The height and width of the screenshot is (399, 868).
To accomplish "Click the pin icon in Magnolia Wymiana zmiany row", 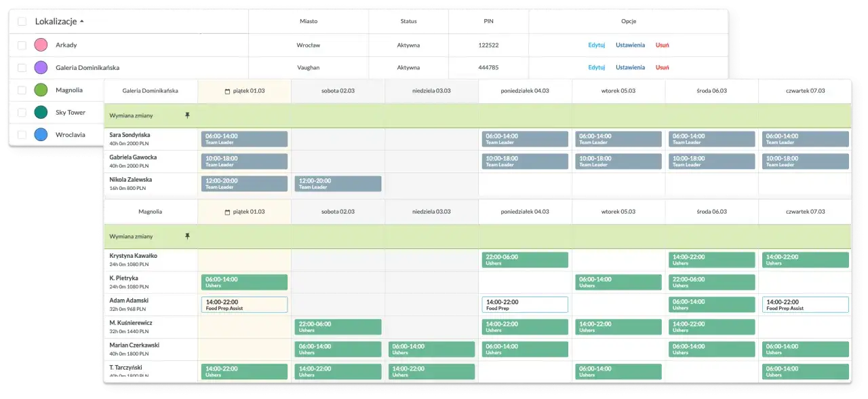I will [187, 236].
